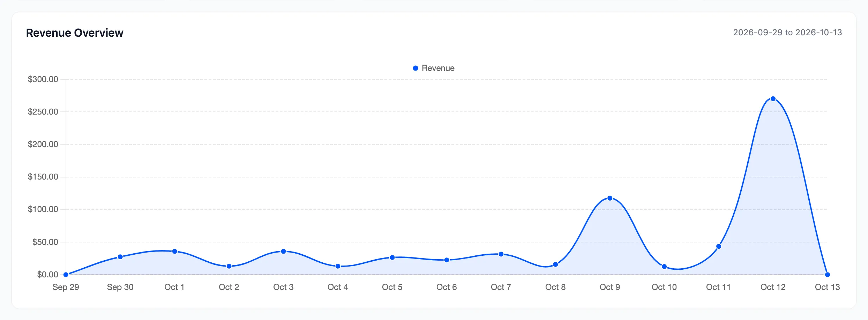Click the Sep 29 data point
Viewport: 868px width, 320px height.
(x=66, y=275)
